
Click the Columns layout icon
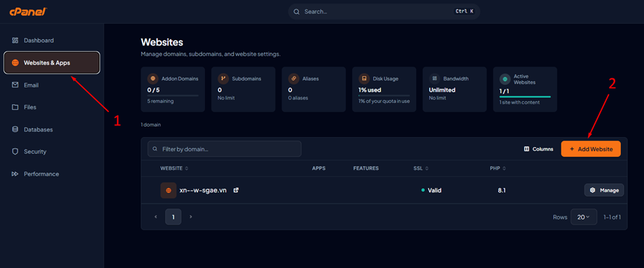(527, 149)
